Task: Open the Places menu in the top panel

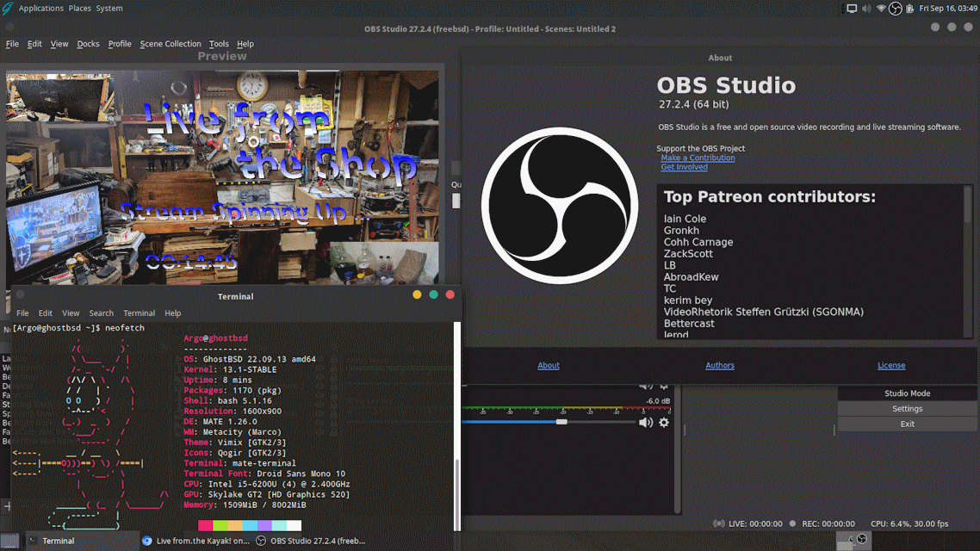Action: click(79, 8)
